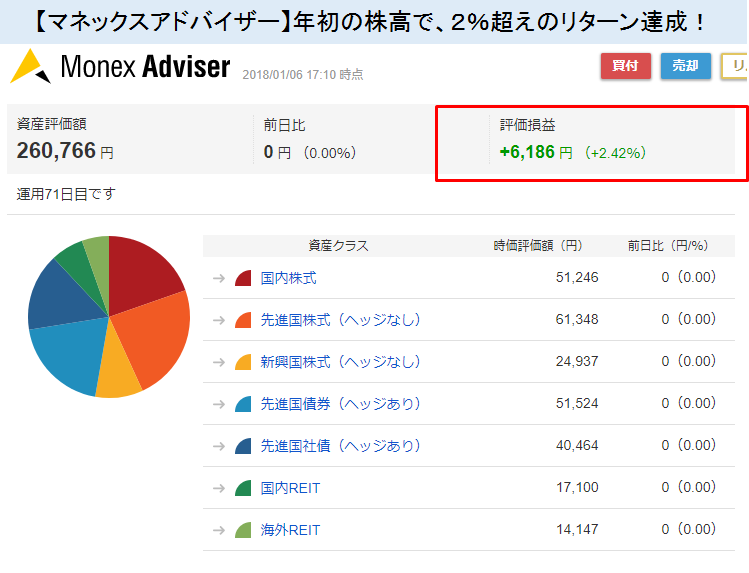Click the orange-red 先進国株式 legend swatch
Screen dimensions: 749x573
[x=244, y=320]
